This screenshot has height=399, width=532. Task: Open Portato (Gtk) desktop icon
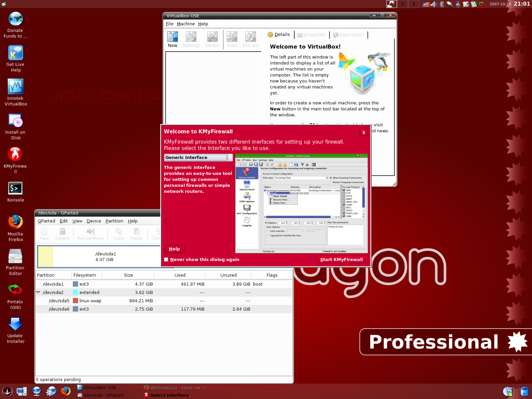click(x=16, y=296)
